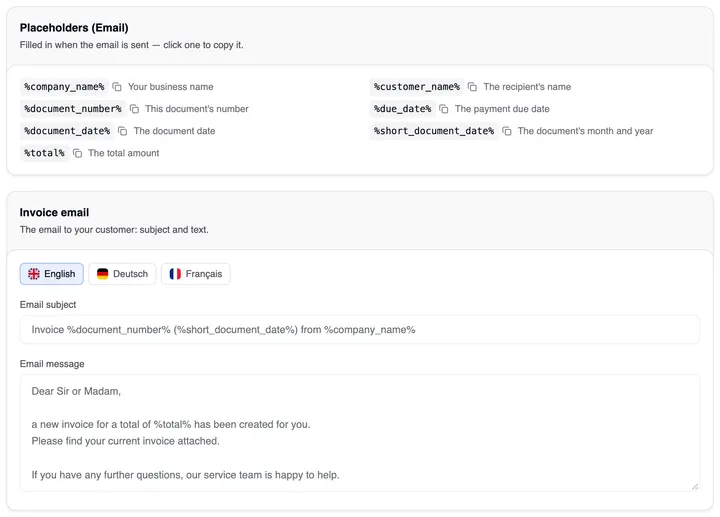Copy the %short_document_date% placeholder icon
The width and height of the screenshot is (720, 517).
(507, 131)
